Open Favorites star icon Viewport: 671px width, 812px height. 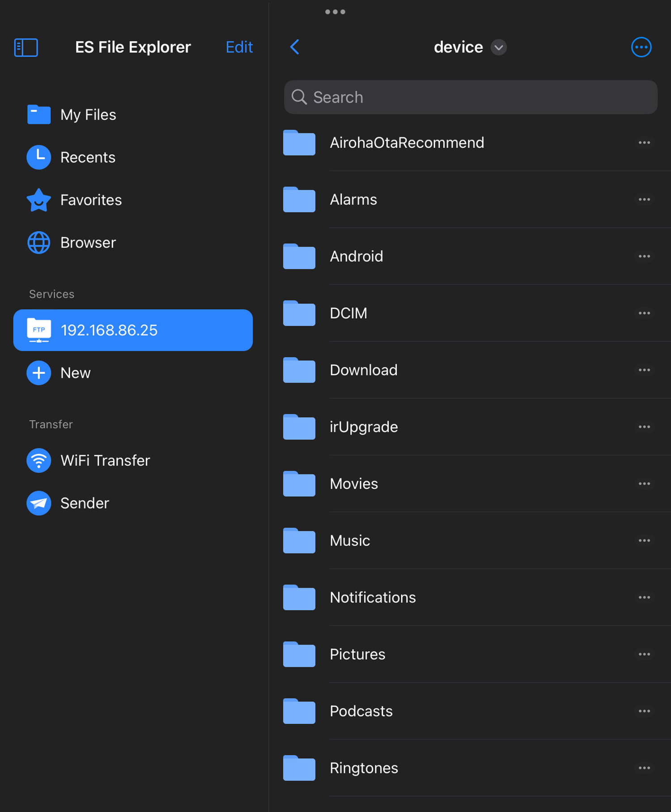[39, 200]
